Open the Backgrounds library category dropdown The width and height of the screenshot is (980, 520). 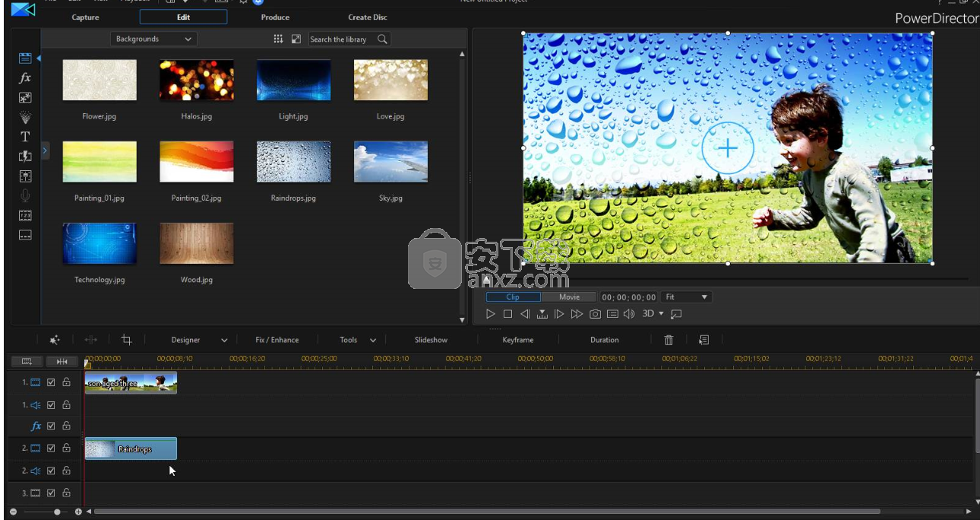click(153, 39)
